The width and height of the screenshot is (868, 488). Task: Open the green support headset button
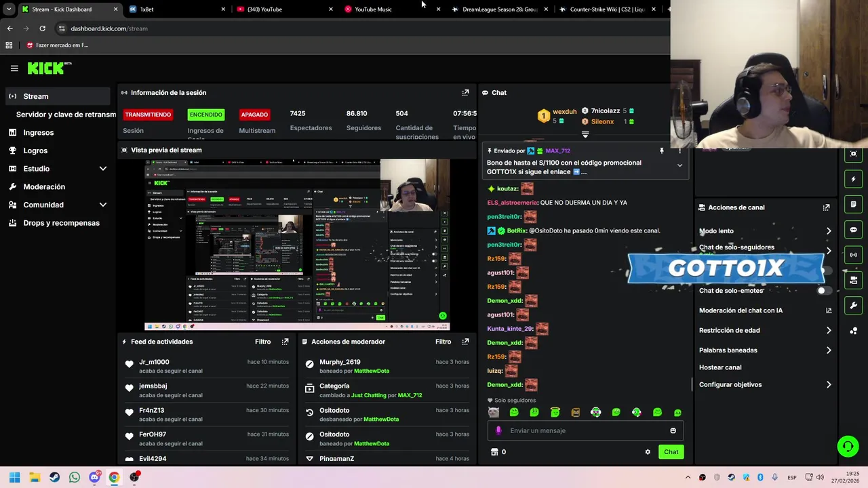point(848,446)
